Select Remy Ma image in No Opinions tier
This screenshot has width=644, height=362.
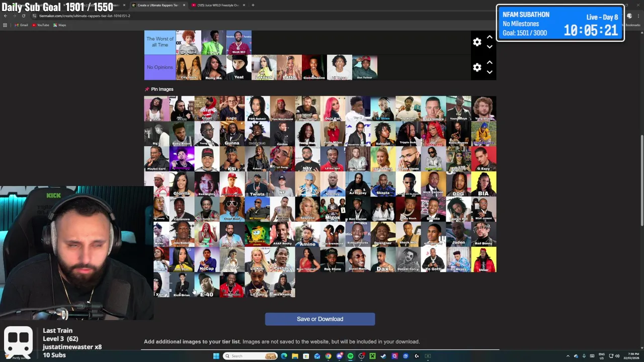pos(214,67)
